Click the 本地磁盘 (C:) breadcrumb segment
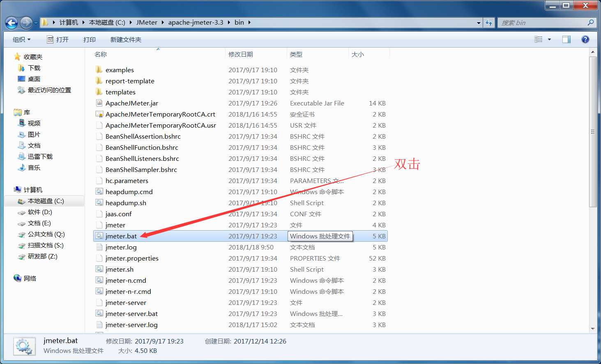 click(x=107, y=22)
